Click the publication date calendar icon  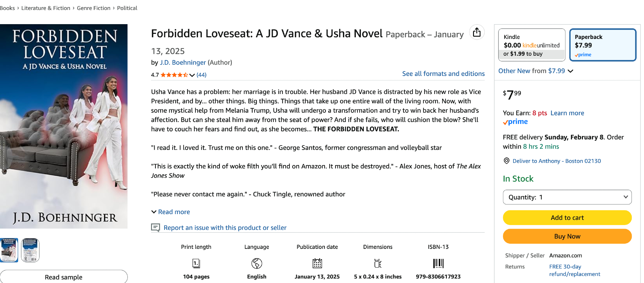[317, 263]
